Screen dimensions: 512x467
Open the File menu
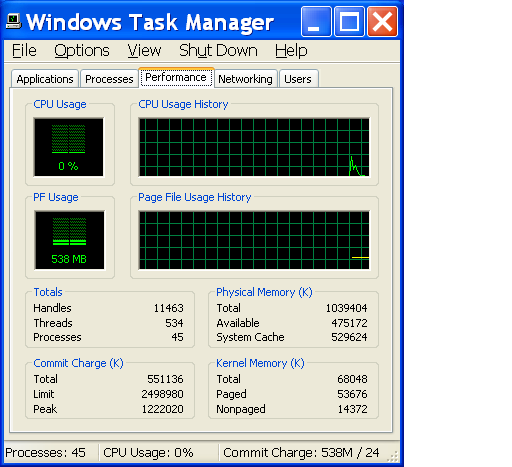pyautogui.click(x=24, y=51)
